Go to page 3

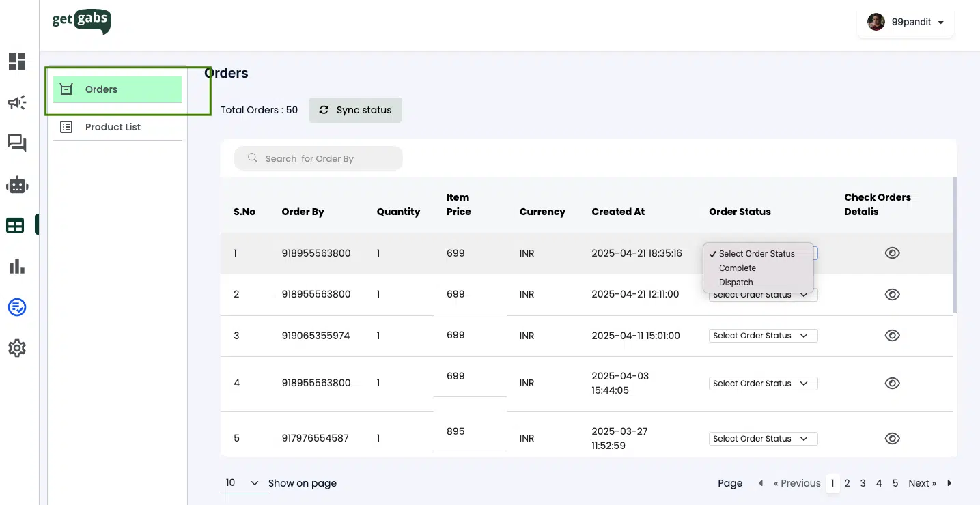click(863, 483)
